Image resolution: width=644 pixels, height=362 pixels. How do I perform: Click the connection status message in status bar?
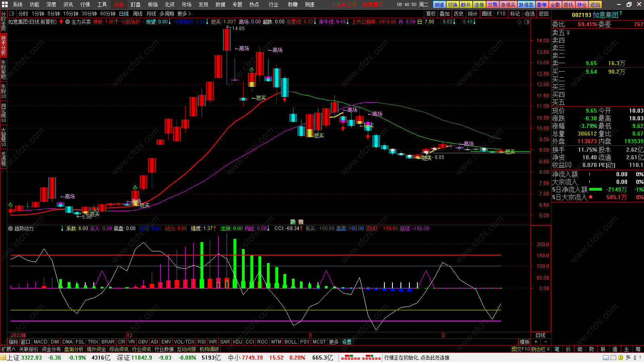point(417,358)
